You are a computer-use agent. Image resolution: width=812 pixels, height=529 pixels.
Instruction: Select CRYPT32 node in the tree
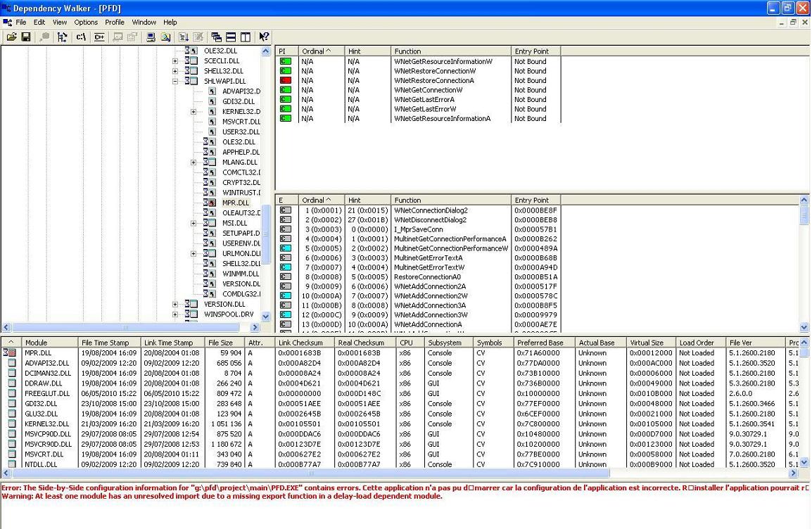point(241,183)
